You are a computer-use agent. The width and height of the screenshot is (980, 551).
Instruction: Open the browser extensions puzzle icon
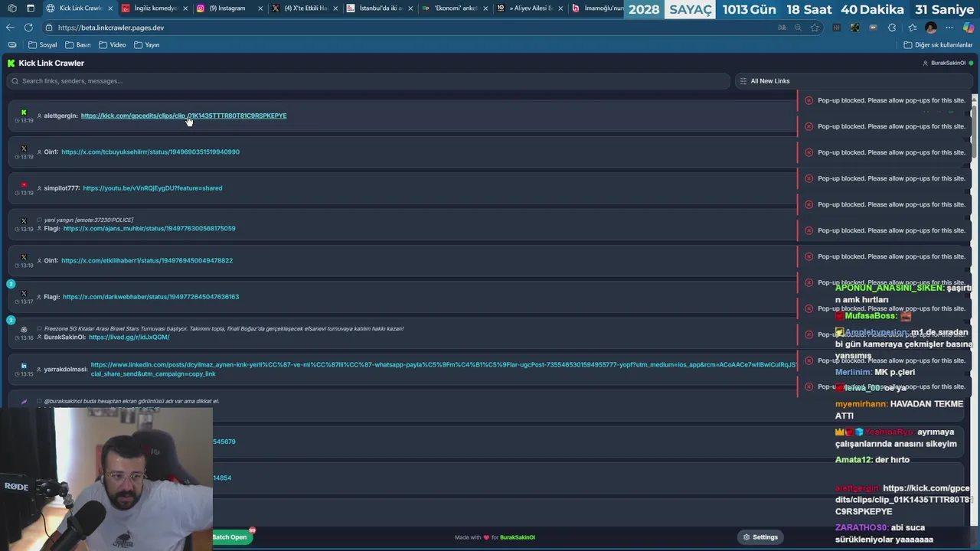click(892, 28)
